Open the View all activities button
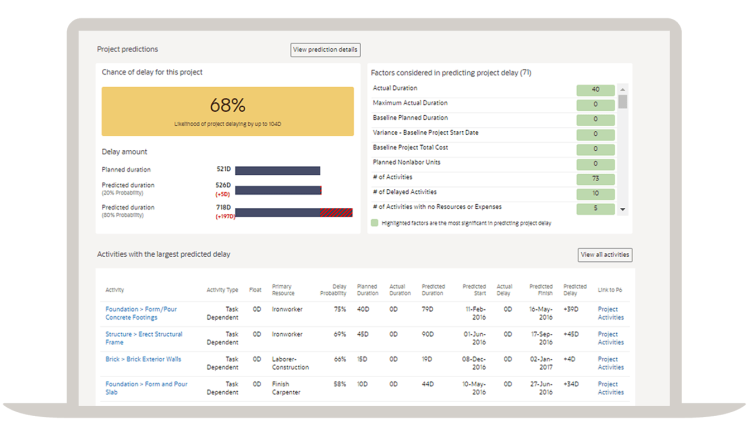The width and height of the screenshot is (750, 426). pos(605,255)
